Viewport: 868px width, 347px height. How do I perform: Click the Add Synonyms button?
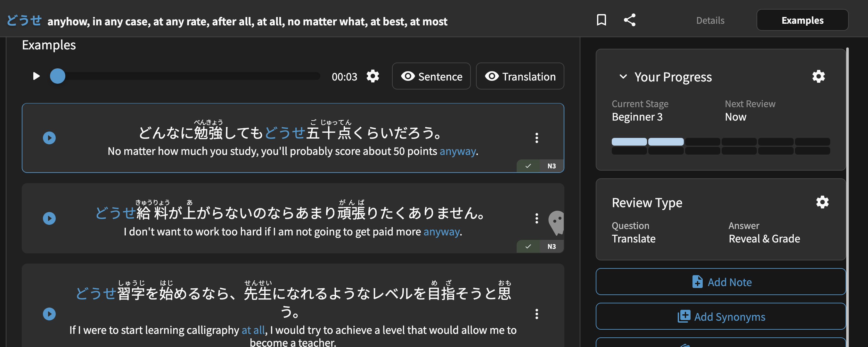tap(721, 316)
